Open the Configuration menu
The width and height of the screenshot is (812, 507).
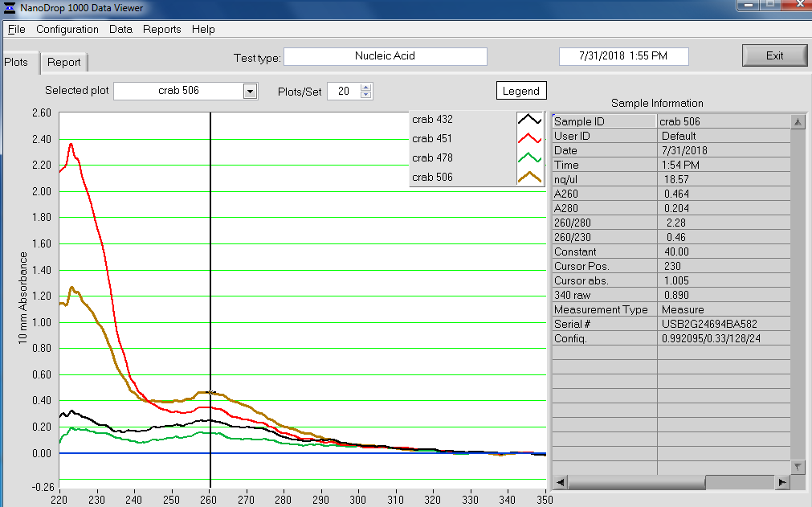[x=67, y=29]
